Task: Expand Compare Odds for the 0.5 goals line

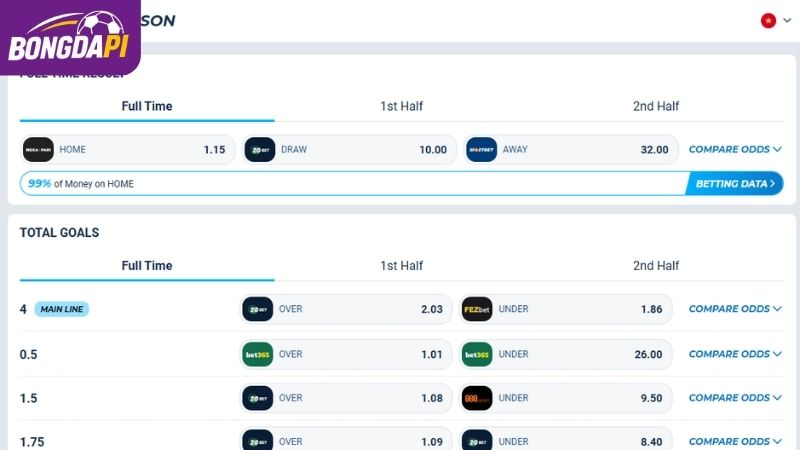Action: pyautogui.click(x=735, y=354)
